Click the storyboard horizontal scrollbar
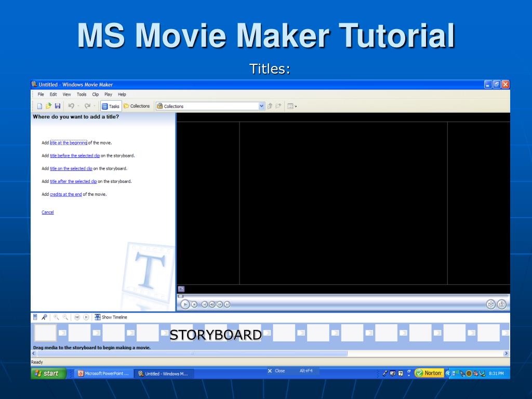Screen dimensions: 532x399 click(192, 353)
